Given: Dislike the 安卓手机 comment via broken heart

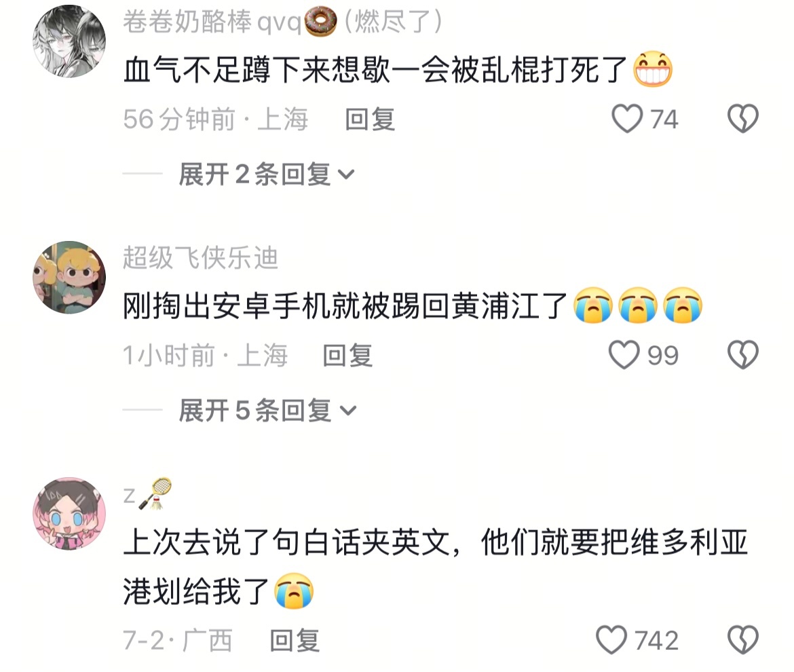Looking at the screenshot, I should pyautogui.click(x=743, y=354).
